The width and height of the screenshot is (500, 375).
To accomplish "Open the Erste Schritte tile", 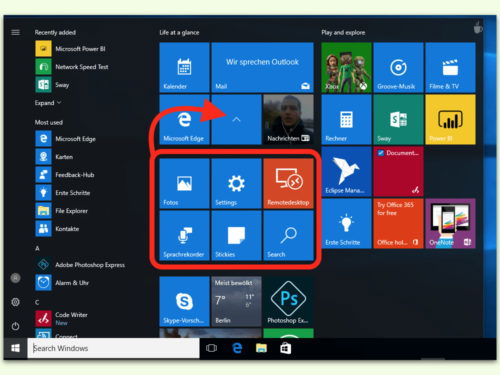I will click(x=346, y=223).
